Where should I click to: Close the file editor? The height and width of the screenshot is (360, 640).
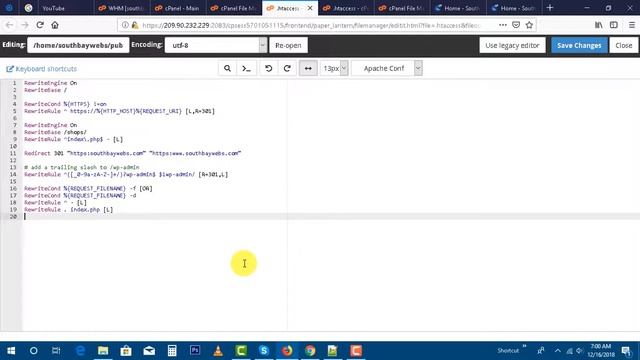point(624,45)
